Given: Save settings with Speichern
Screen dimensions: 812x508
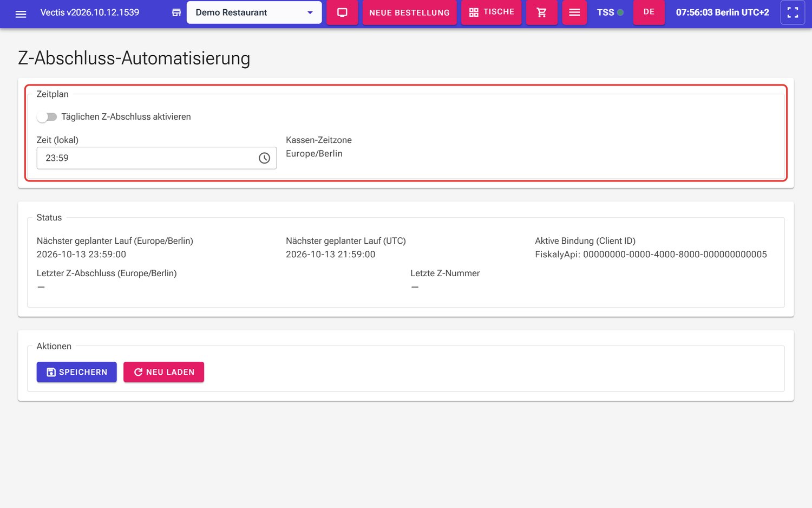Looking at the screenshot, I should 77,372.
